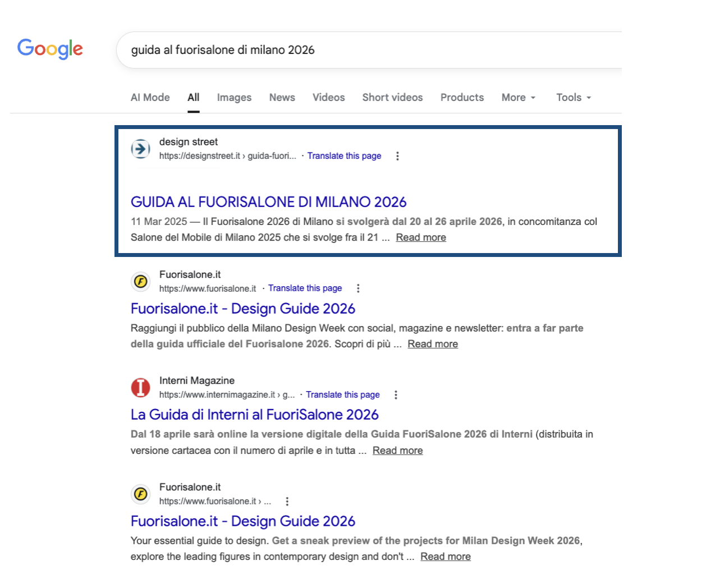The image size is (706, 588).
Task: Switch to the News tab
Action: coord(282,98)
